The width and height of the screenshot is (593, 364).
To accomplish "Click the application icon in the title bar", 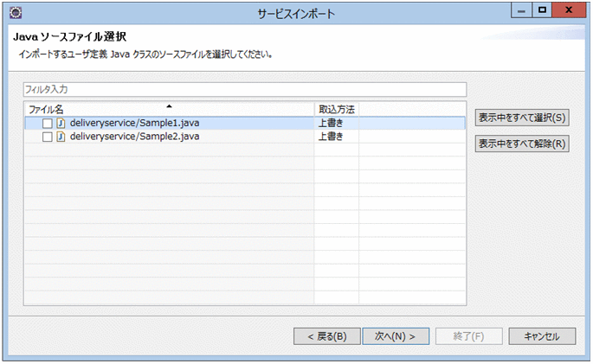I will [16, 13].
